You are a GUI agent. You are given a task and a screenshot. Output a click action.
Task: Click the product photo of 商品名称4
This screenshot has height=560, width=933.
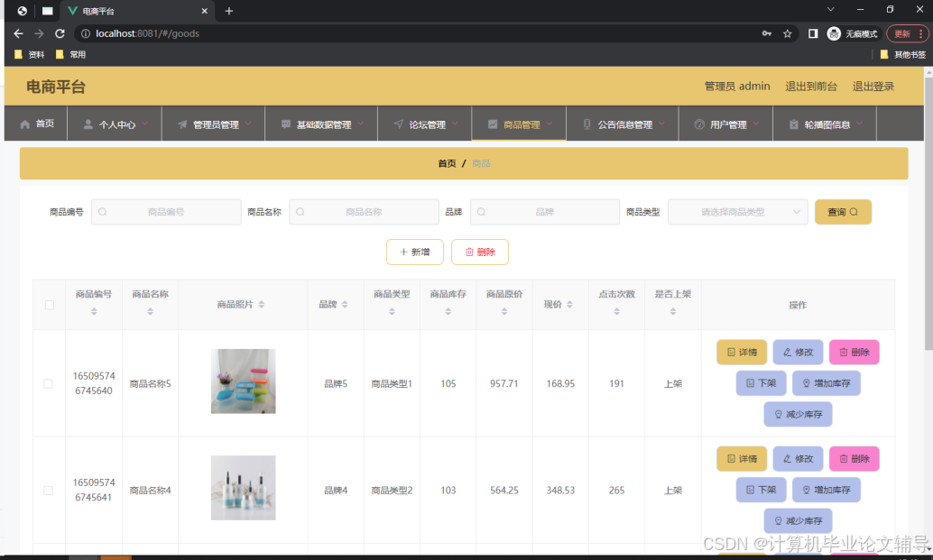(x=244, y=488)
